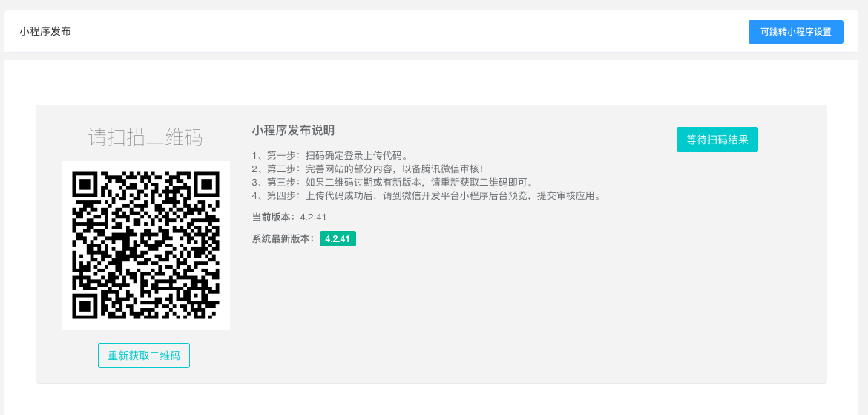Viewport: 868px width, 415px height.
Task: Select the green 4.2.41 latest version badge
Action: point(338,239)
